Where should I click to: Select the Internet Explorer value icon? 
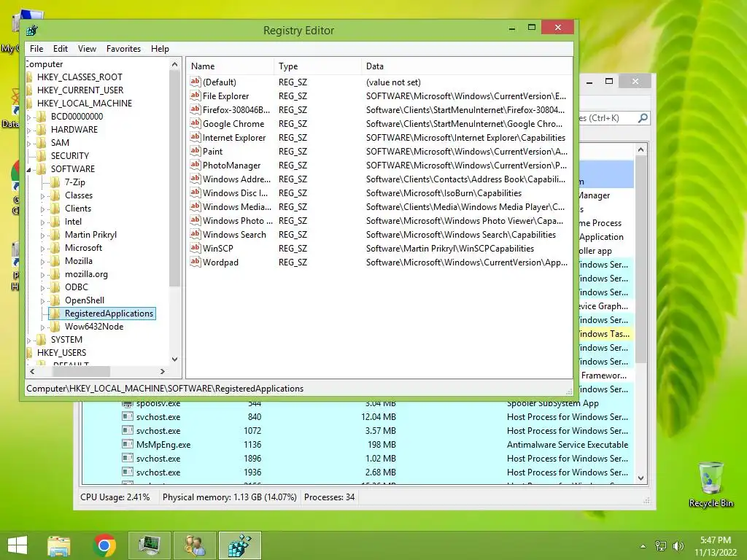[195, 137]
